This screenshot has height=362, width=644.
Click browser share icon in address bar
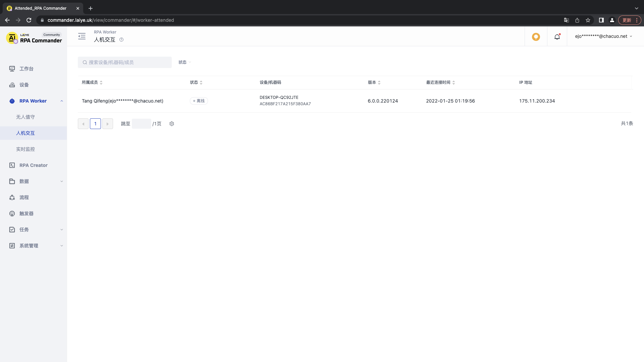pos(577,20)
